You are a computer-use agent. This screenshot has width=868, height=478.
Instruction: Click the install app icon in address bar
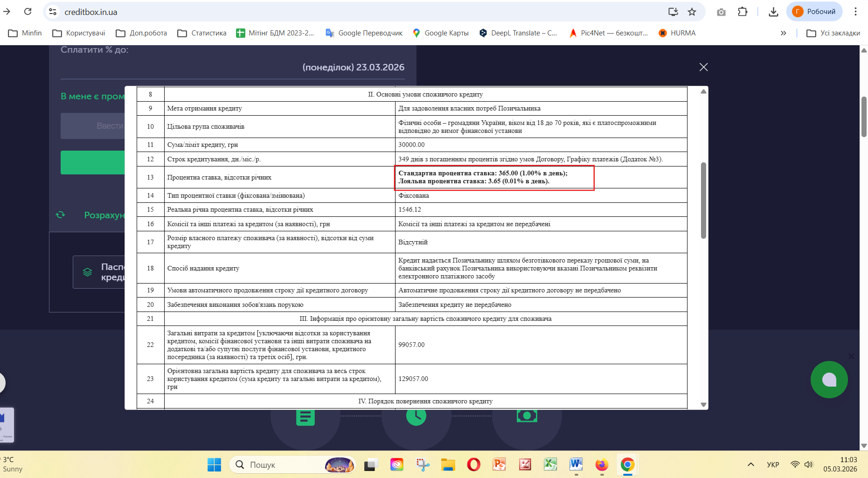point(673,12)
